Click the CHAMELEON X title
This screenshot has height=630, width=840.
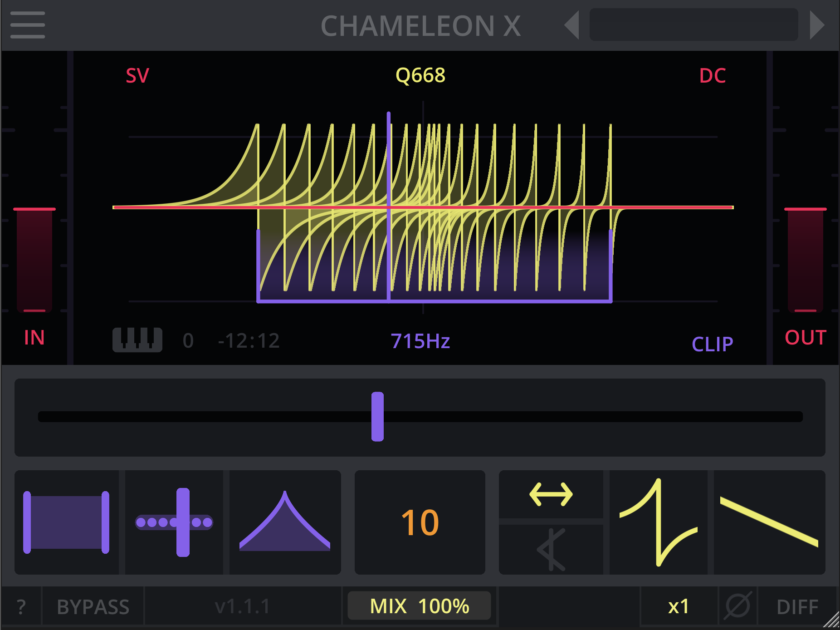point(420,26)
